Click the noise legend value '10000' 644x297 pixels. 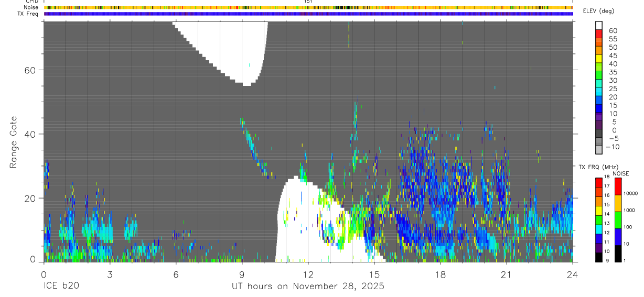tap(631, 193)
